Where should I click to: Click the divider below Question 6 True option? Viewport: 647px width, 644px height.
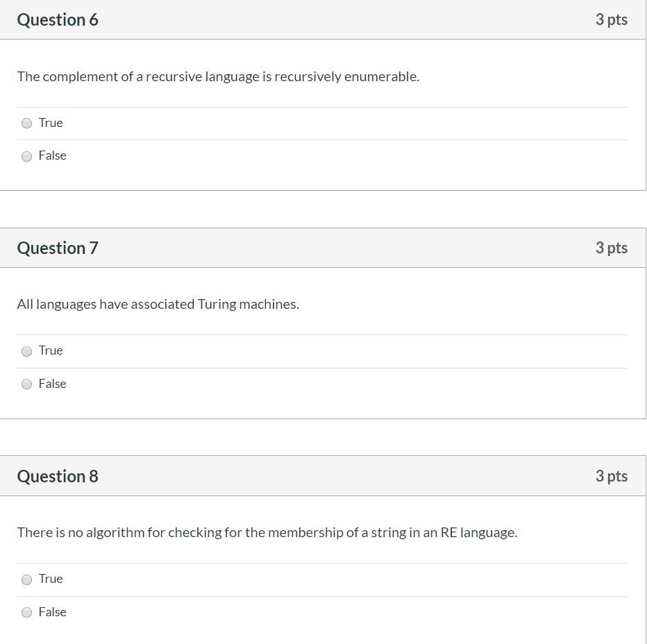click(323, 139)
